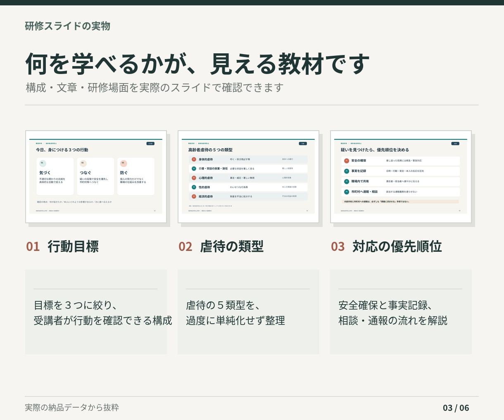This screenshot has width=504, height=420.
Task: Click the text '受講者が行動を確認できる構成'
Action: click(x=103, y=321)
